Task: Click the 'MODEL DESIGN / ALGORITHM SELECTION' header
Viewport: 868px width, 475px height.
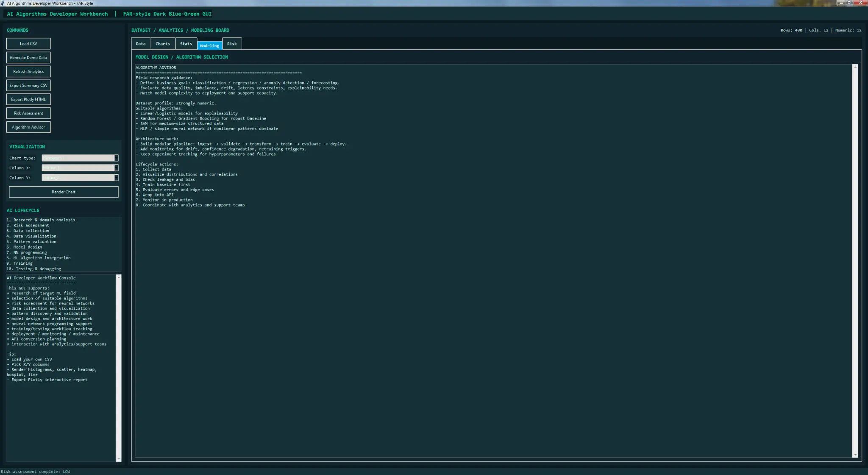Action: pos(182,57)
